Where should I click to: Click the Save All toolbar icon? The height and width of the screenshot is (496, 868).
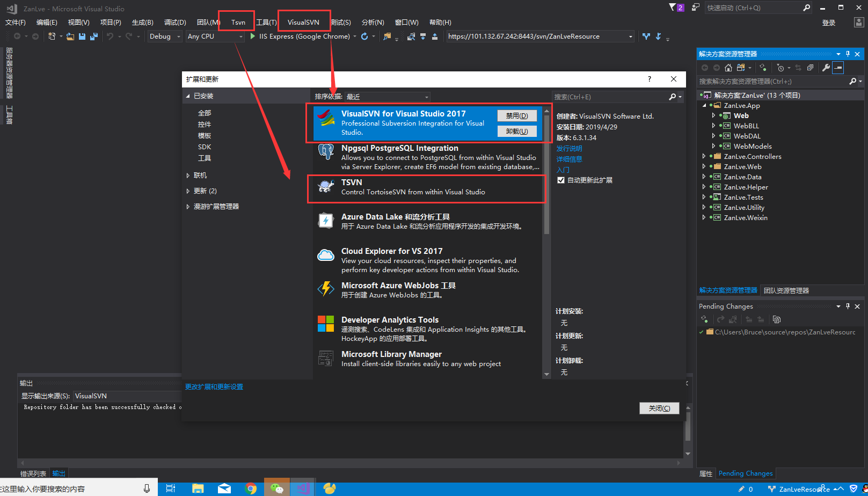94,37
